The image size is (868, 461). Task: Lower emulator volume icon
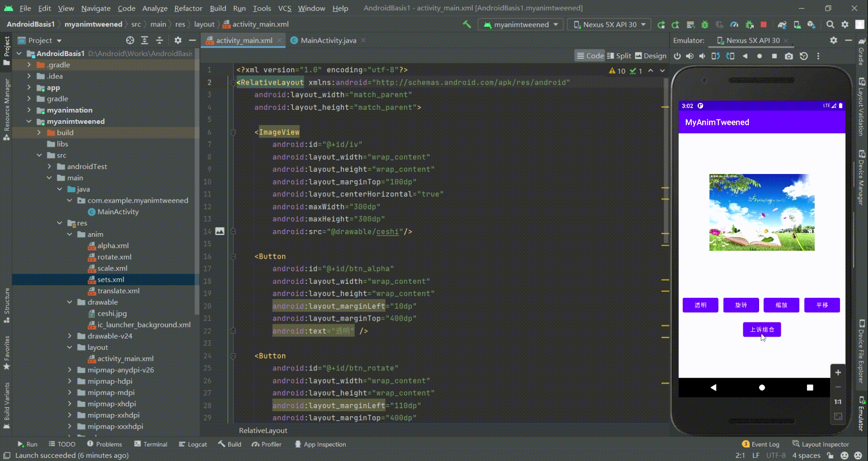(702, 56)
